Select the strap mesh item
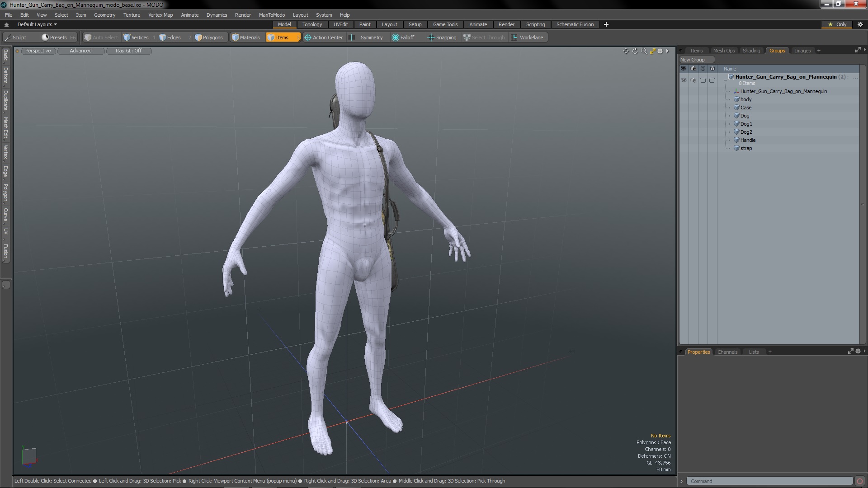The image size is (868, 488). 746,148
